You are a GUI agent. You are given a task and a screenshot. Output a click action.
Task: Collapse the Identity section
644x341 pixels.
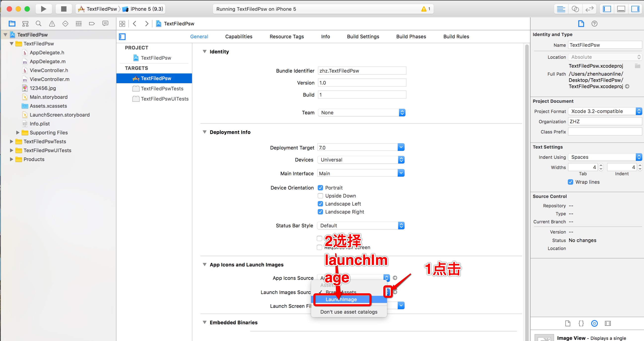tap(205, 52)
